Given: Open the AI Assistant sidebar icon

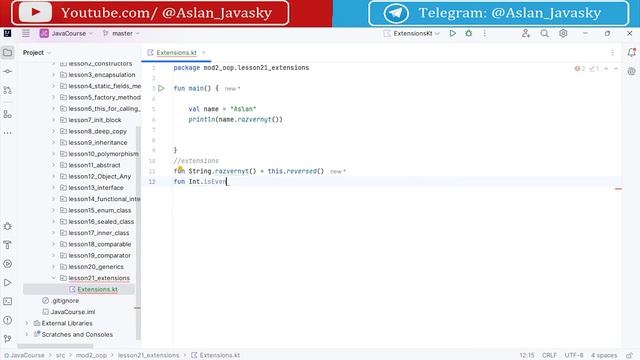Looking at the screenshot, I should coord(631,71).
